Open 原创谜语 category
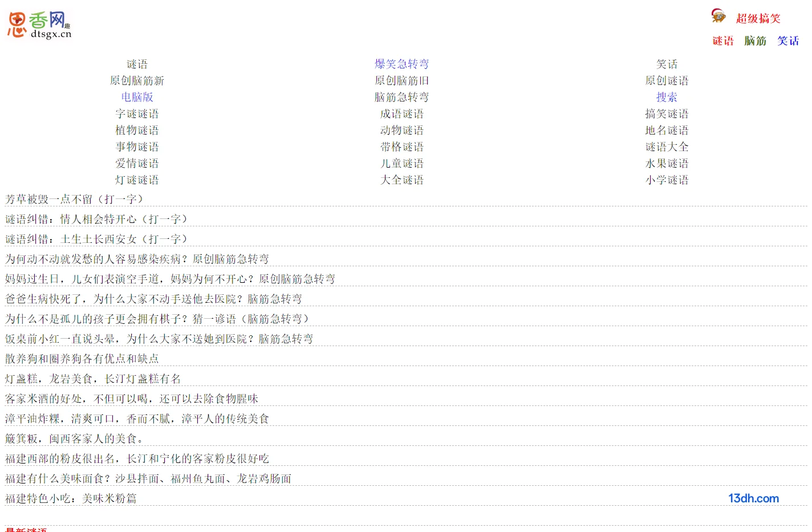 click(667, 81)
